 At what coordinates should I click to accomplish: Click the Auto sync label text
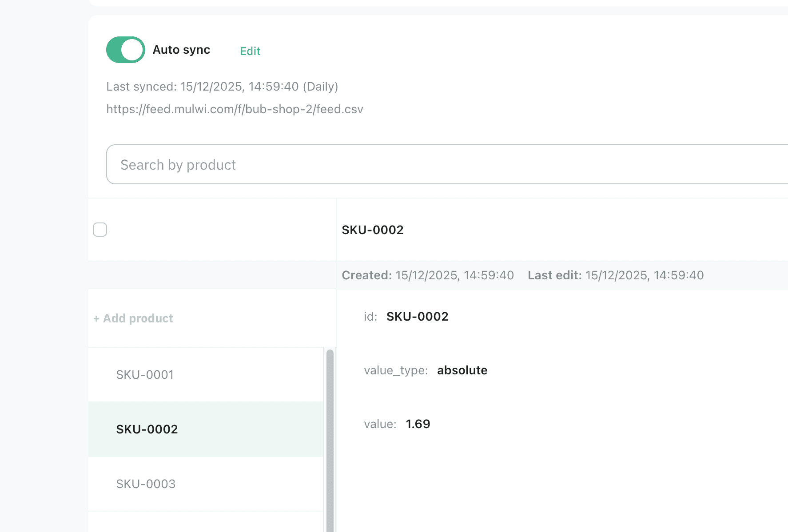pos(181,50)
